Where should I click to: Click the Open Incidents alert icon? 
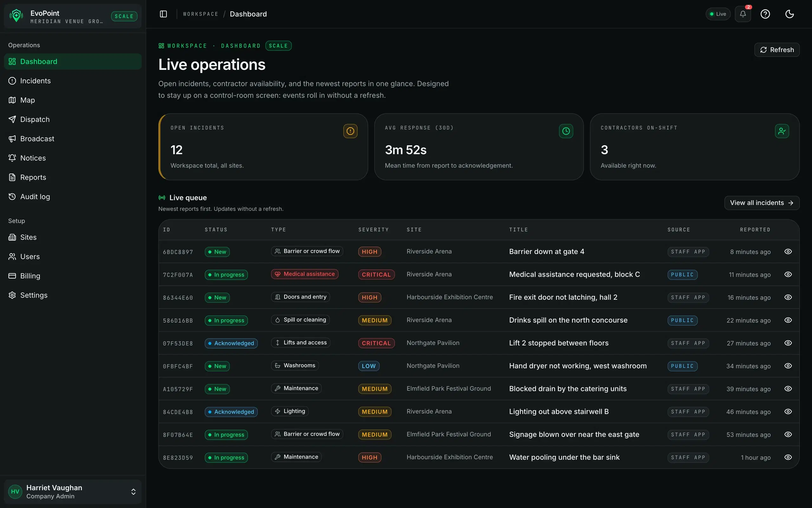(x=350, y=131)
